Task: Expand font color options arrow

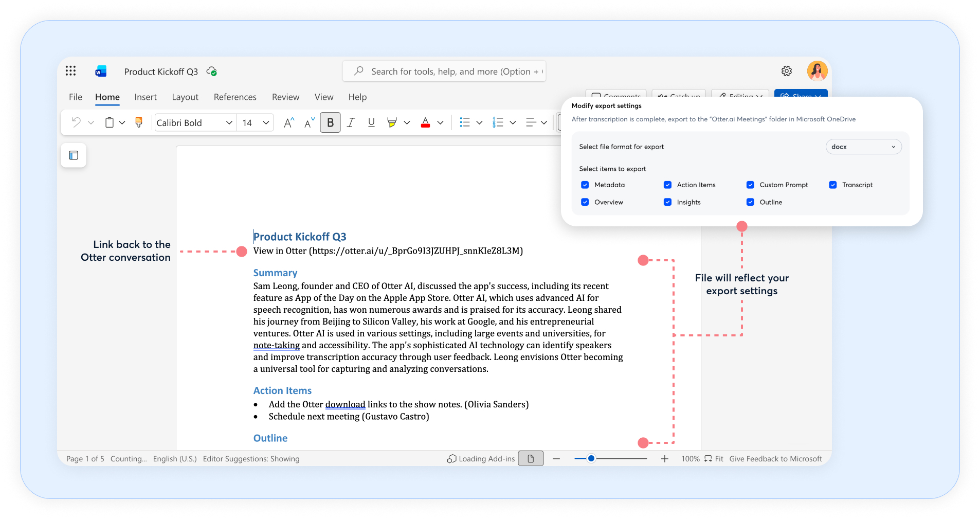Action: (x=440, y=122)
